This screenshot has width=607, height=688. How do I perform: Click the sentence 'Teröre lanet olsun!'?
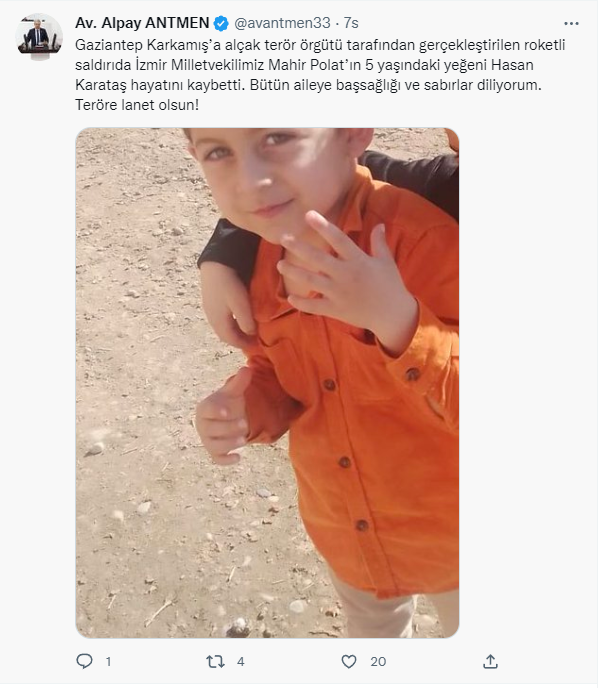click(137, 105)
